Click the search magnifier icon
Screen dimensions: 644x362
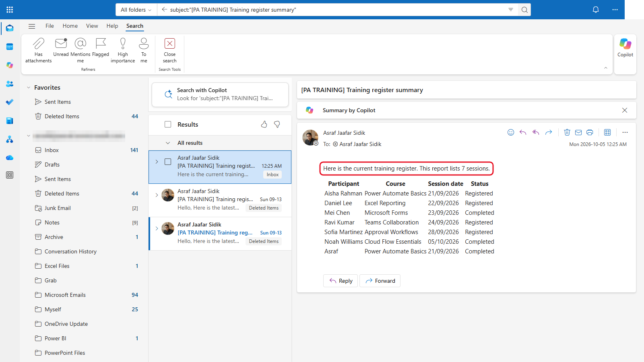[x=524, y=10]
